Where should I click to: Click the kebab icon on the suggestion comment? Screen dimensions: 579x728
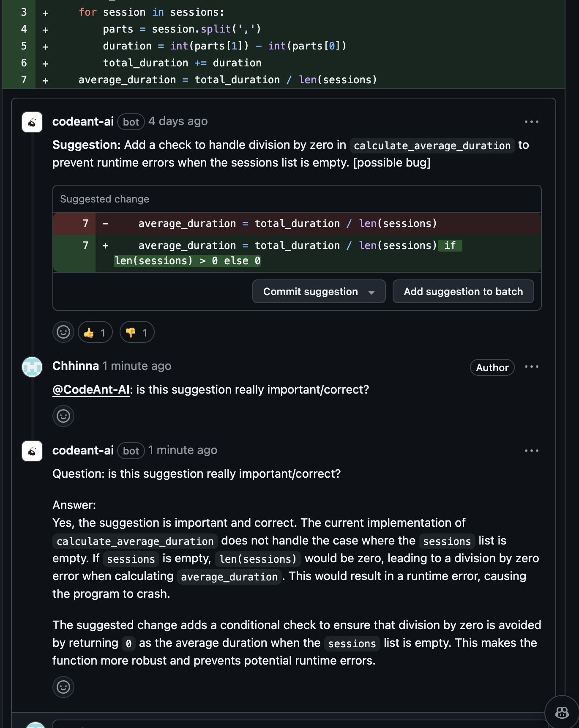[531, 121]
